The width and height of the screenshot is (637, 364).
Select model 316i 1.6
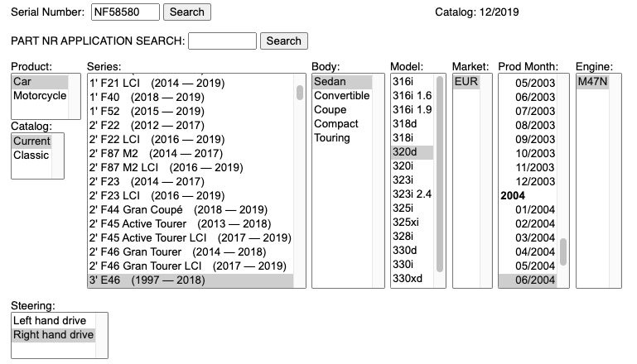(x=413, y=96)
